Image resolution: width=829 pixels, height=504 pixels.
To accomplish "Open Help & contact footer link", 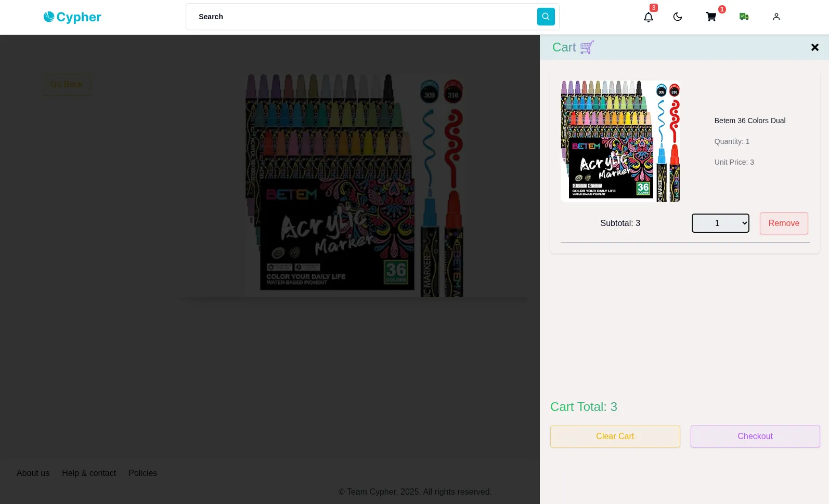I will [89, 473].
